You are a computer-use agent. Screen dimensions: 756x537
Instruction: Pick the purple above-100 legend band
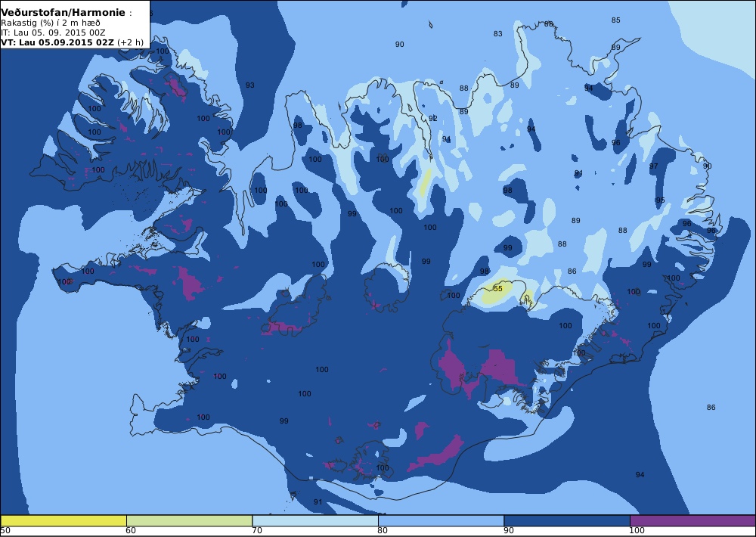pos(692,520)
